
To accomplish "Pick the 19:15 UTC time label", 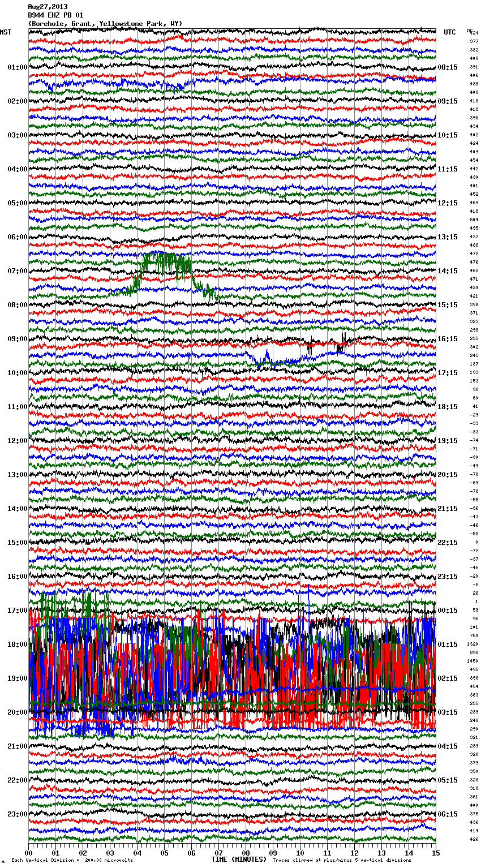I will pos(448,441).
